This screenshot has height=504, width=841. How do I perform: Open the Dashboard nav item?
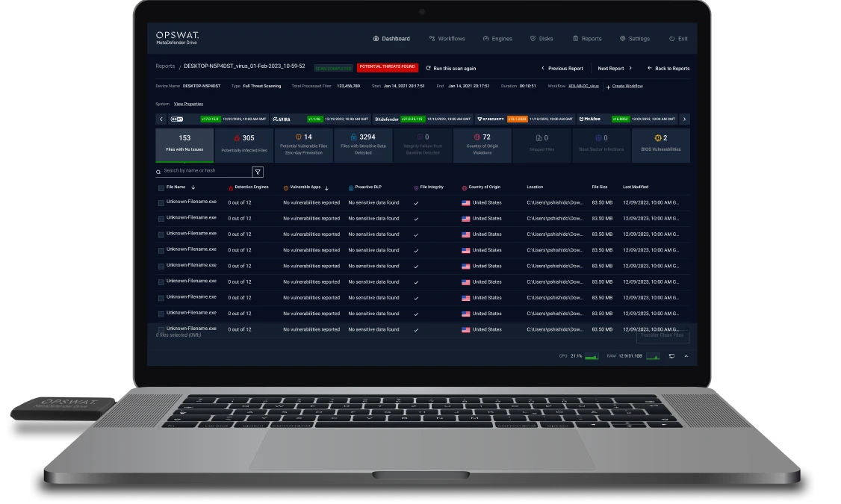pos(391,39)
